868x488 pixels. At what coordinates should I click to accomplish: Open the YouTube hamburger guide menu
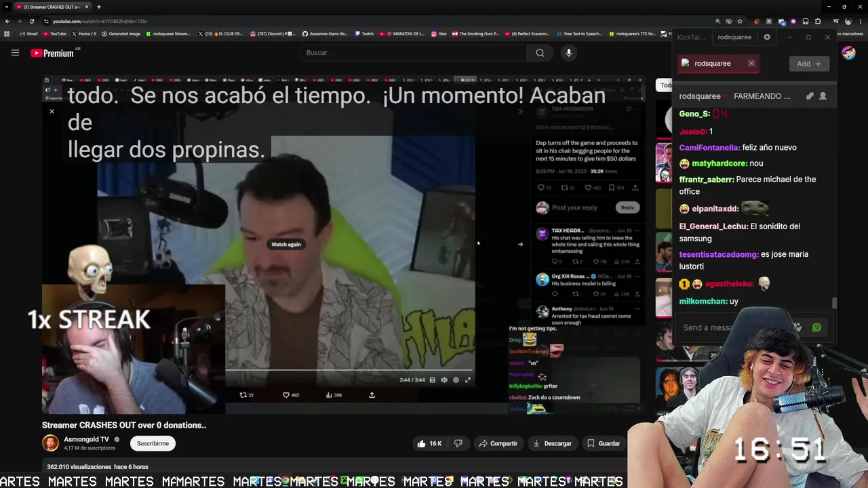[x=15, y=53]
